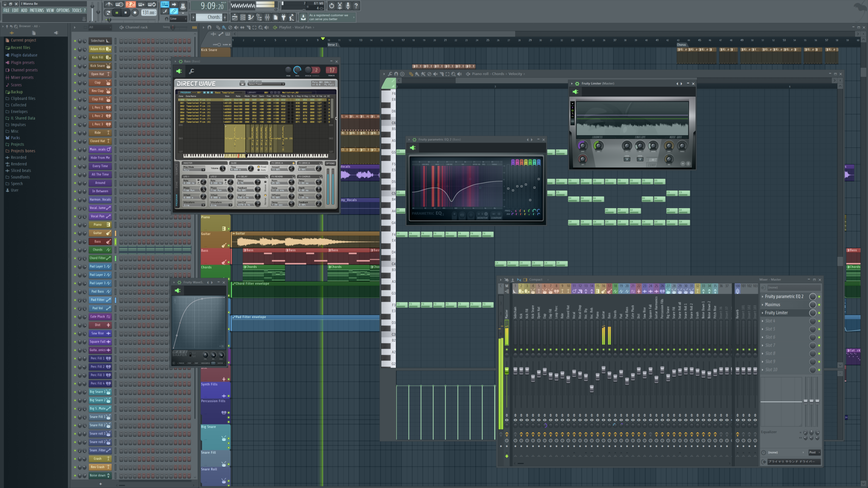Mute the Sidechain channel in the Channel rack

pos(75,41)
